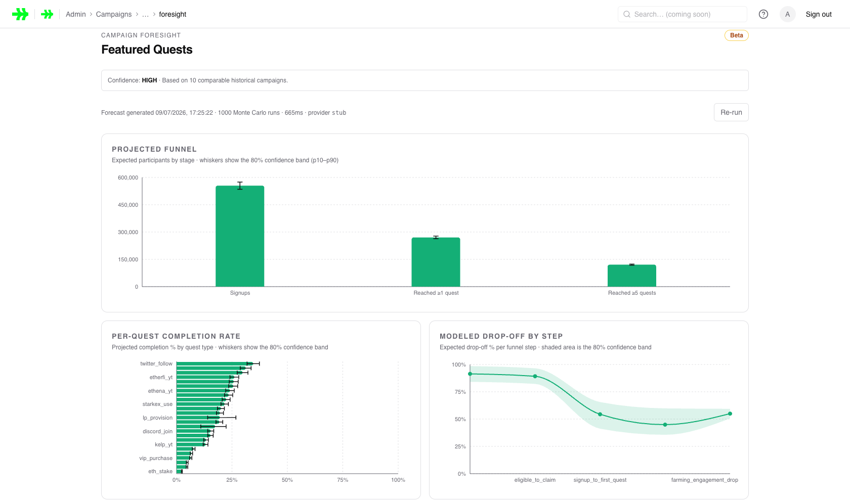Click the 600,000 y-axis label
The image size is (850, 504).
click(128, 177)
